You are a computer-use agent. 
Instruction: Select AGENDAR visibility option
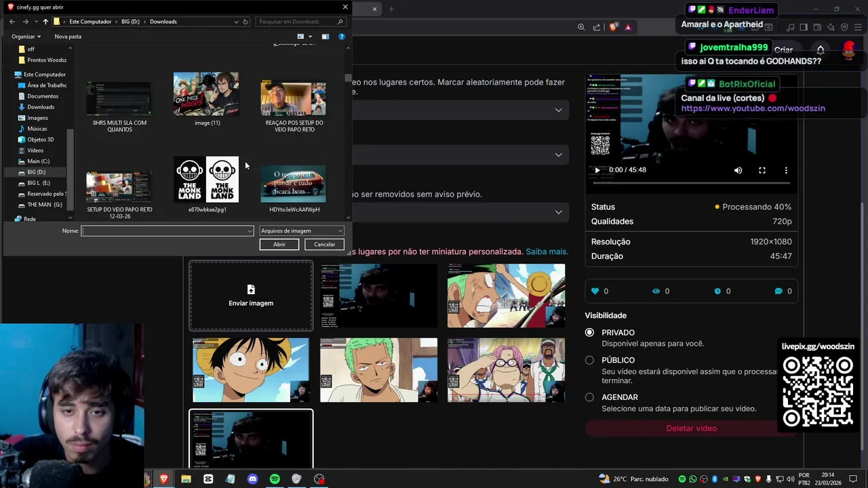pyautogui.click(x=589, y=397)
